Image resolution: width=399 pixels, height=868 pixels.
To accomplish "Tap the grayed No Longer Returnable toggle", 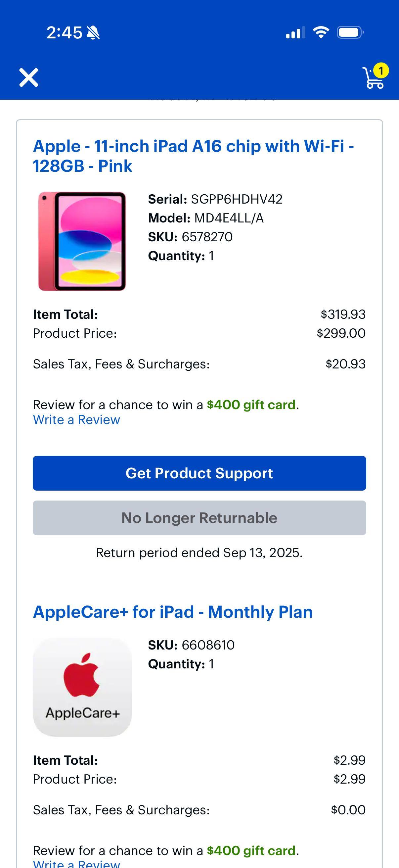I will click(x=199, y=518).
